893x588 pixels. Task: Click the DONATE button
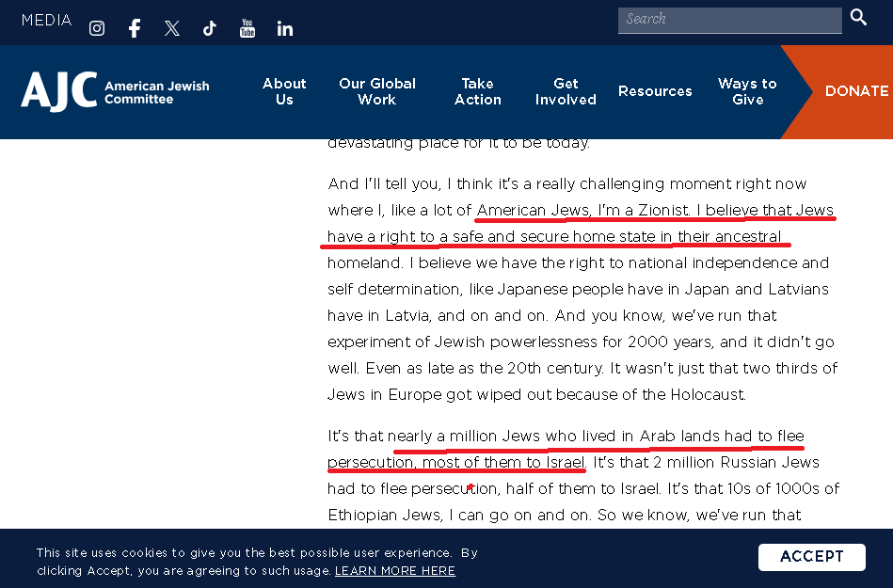[x=856, y=91]
